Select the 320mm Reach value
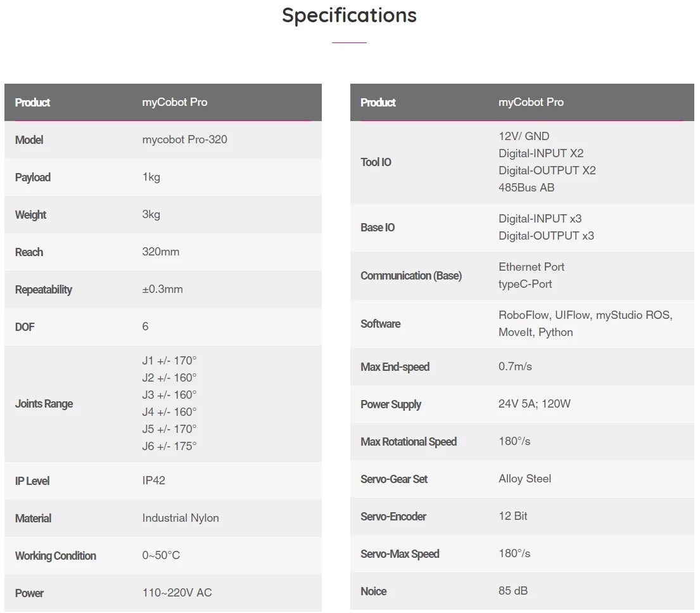This screenshot has width=700, height=613. coord(161,252)
